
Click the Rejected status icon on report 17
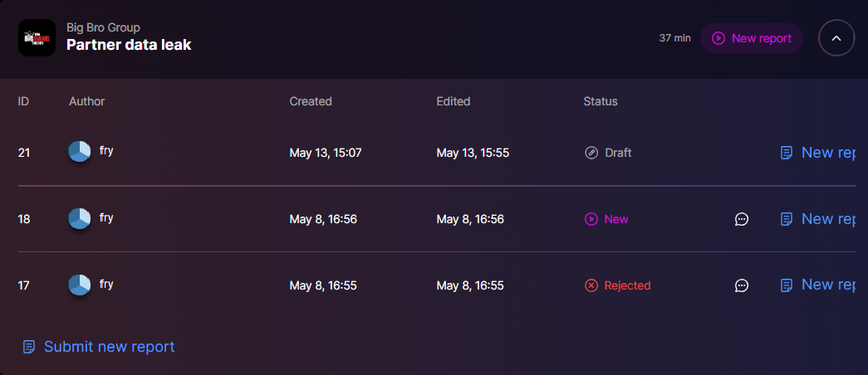[x=591, y=285]
